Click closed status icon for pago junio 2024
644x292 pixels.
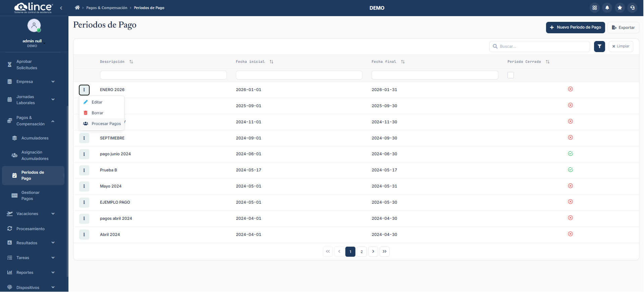coord(570,154)
